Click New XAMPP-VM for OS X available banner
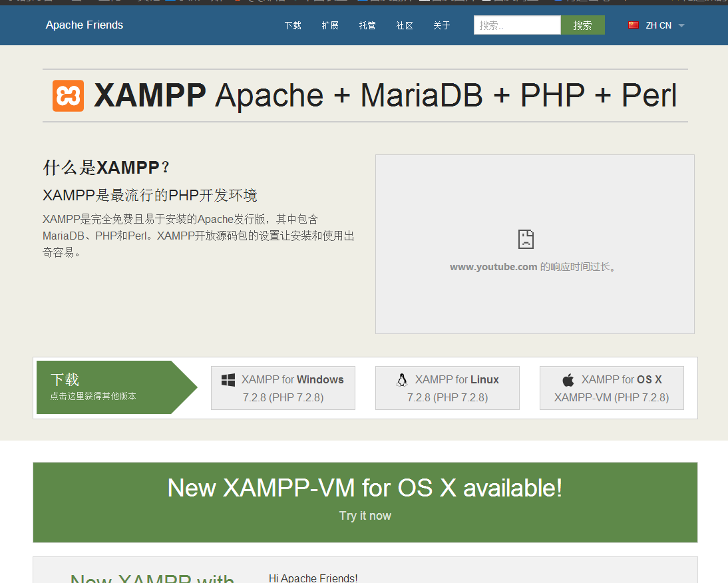The height and width of the screenshot is (583, 728). pos(365,502)
